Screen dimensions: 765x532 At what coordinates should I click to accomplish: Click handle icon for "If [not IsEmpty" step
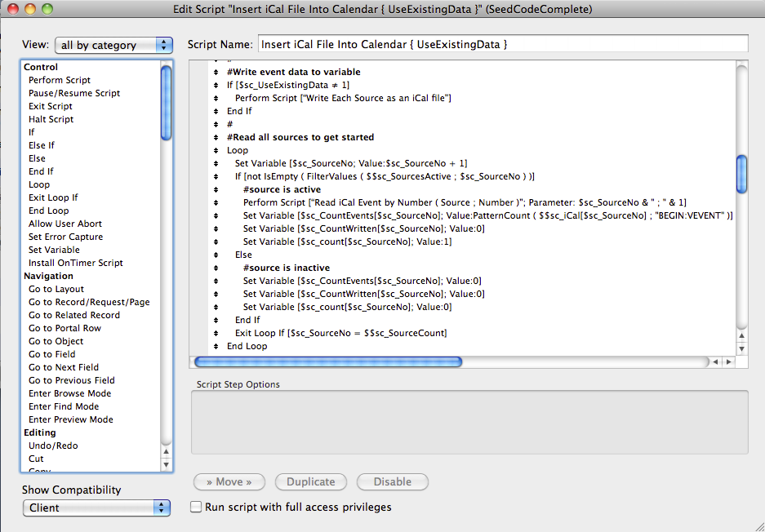(216, 176)
